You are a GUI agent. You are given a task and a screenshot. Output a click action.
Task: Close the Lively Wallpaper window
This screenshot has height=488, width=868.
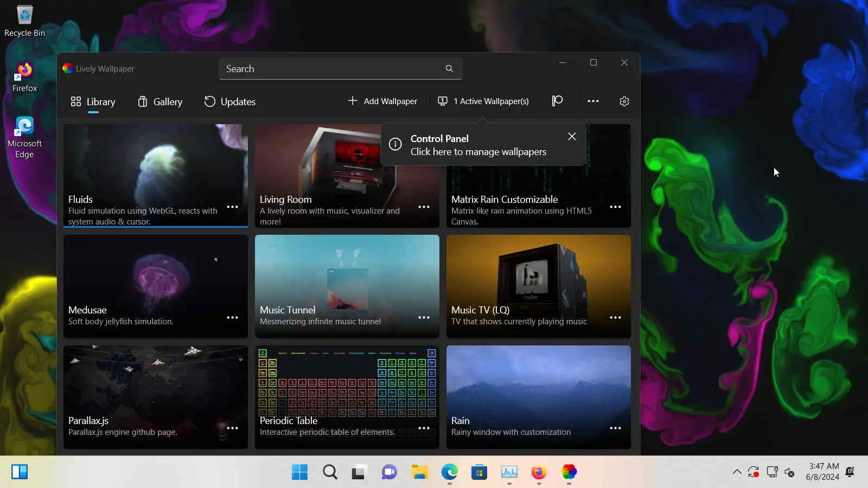tap(624, 63)
